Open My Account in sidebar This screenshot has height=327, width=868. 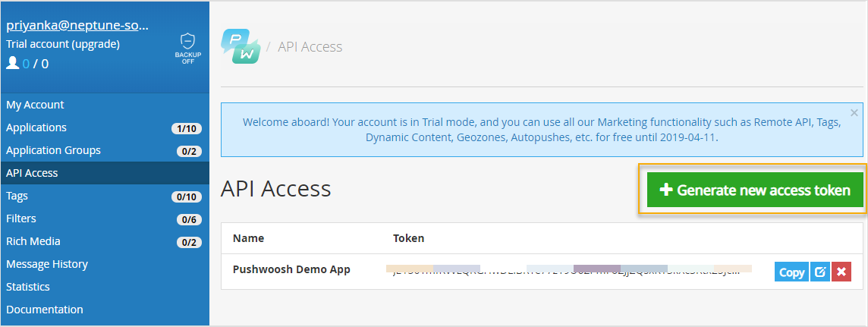(x=35, y=105)
